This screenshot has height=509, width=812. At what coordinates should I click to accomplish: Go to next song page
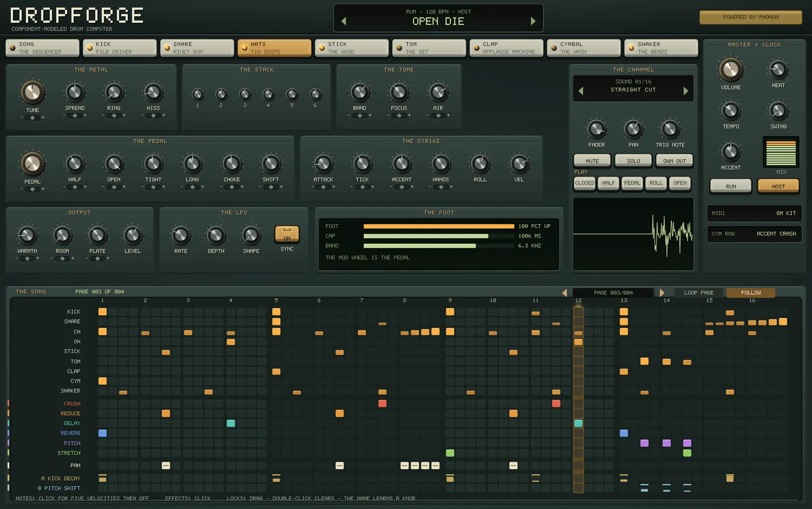point(662,293)
